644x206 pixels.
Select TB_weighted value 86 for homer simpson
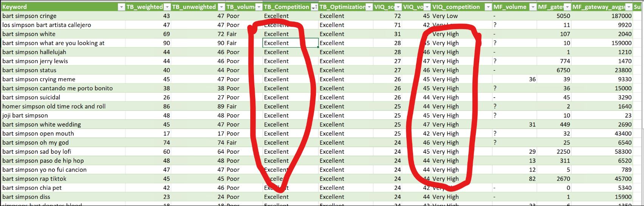point(148,107)
